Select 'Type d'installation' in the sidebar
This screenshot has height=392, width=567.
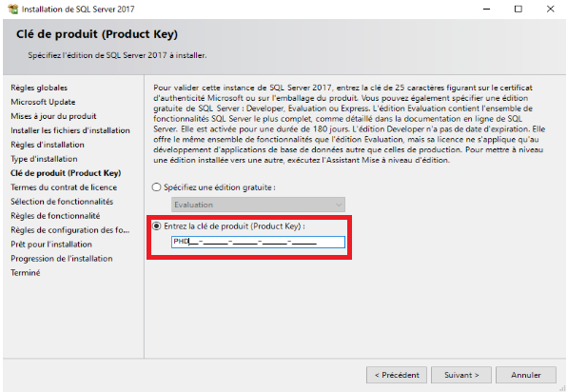tap(44, 159)
